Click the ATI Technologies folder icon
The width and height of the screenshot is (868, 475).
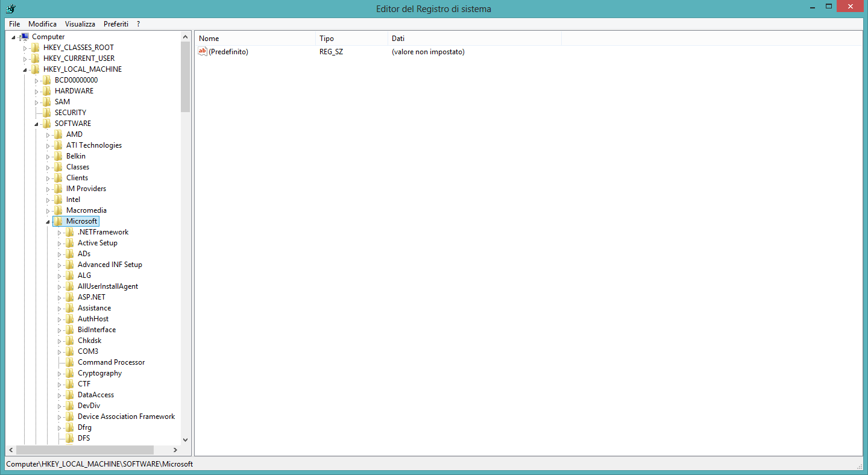click(58, 145)
